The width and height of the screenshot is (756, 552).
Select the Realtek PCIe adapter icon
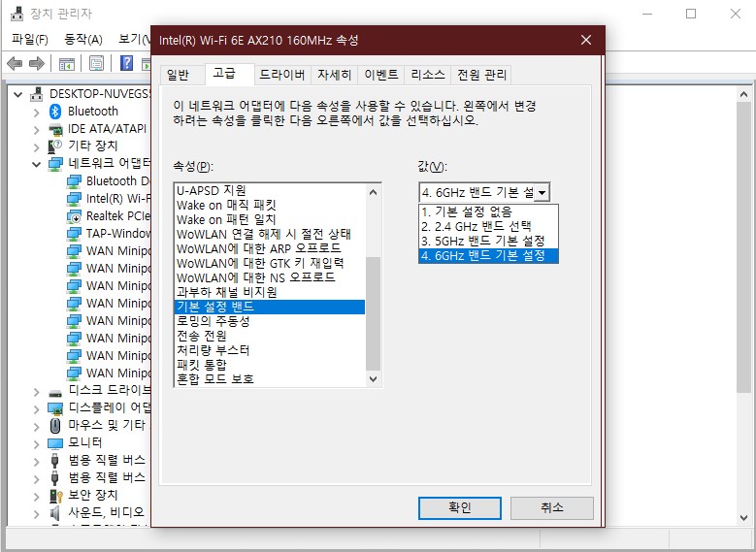point(74,216)
